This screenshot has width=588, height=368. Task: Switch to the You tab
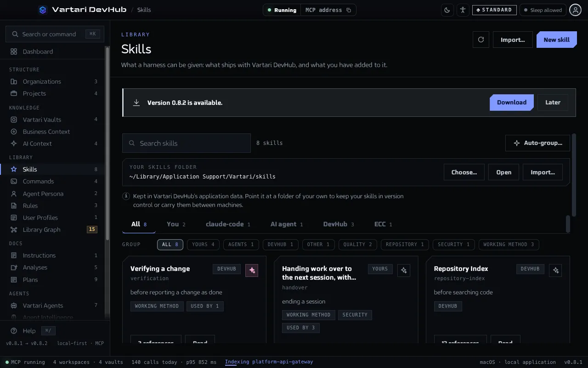point(176,224)
